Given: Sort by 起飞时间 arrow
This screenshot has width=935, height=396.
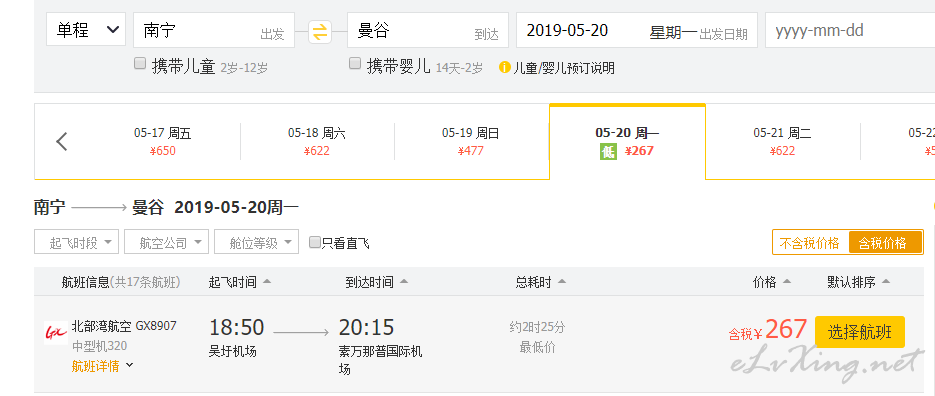Looking at the screenshot, I should 267,281.
